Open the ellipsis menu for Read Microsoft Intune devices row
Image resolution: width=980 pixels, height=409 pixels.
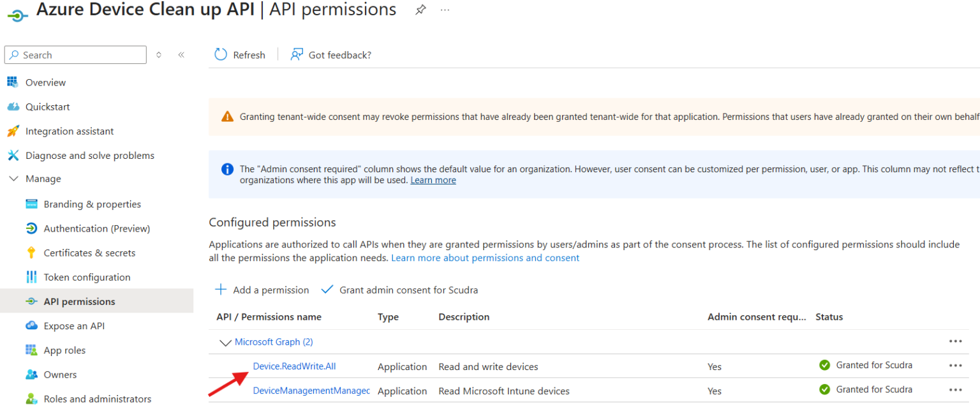955,390
